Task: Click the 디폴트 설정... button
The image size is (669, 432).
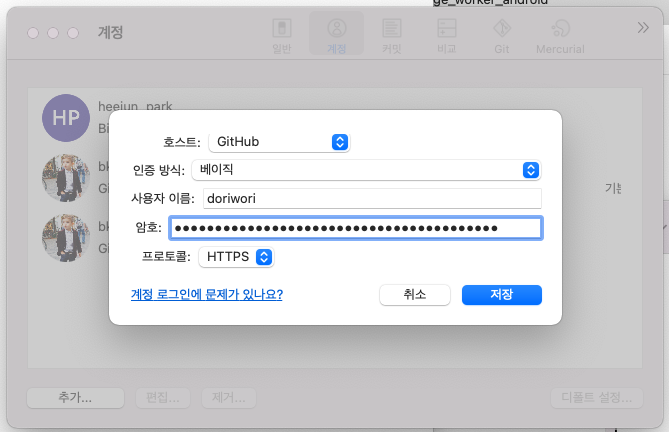Action: pos(596,397)
